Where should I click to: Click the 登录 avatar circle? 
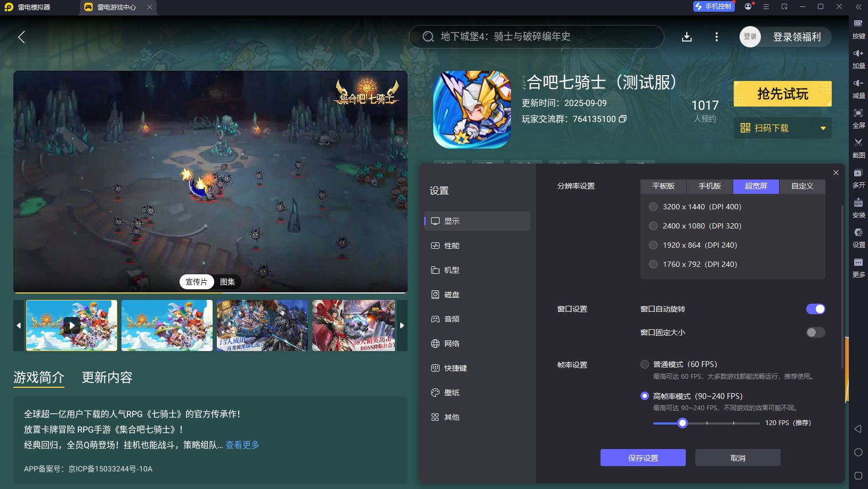pos(750,37)
